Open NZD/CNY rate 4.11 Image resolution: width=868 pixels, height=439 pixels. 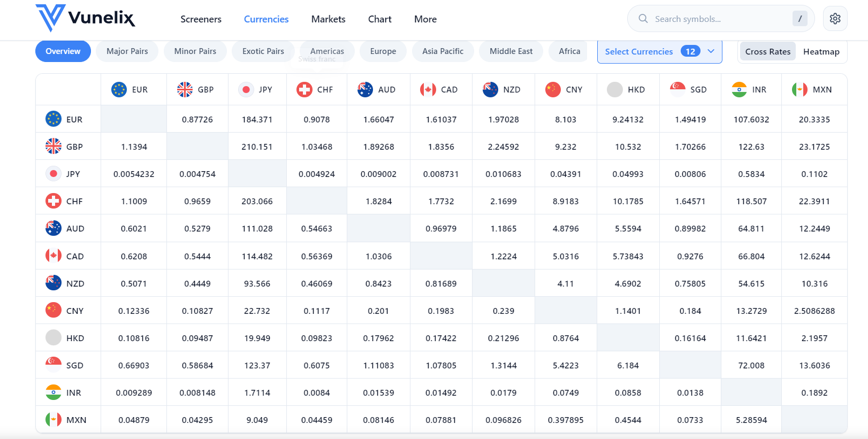click(x=566, y=283)
